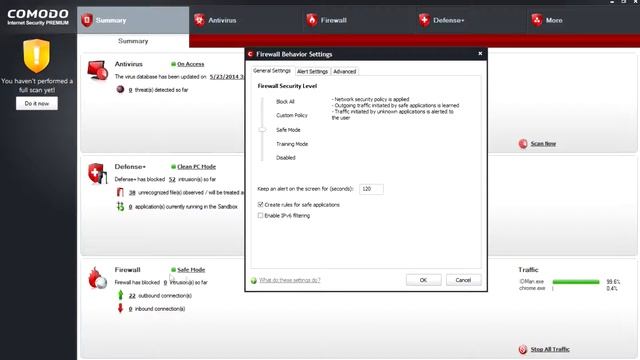Close the Firewall Behavior Settings dialog
The width and height of the screenshot is (640, 360).
click(480, 53)
